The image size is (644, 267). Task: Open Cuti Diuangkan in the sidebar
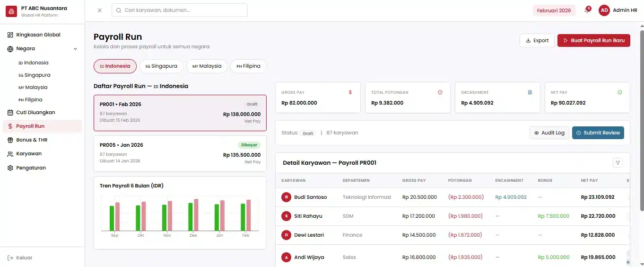pyautogui.click(x=35, y=113)
